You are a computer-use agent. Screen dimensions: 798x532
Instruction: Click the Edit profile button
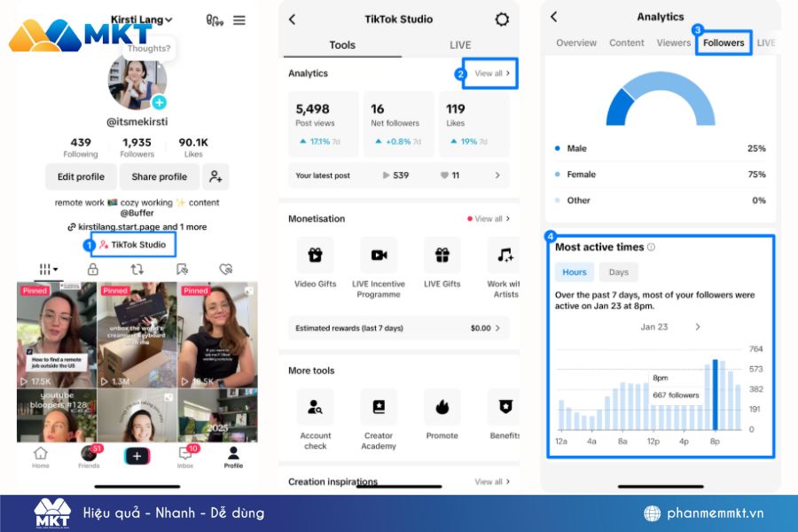coord(81,176)
